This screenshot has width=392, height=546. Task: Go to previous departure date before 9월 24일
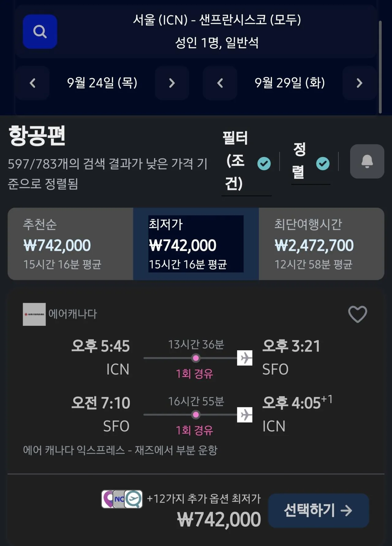point(32,83)
